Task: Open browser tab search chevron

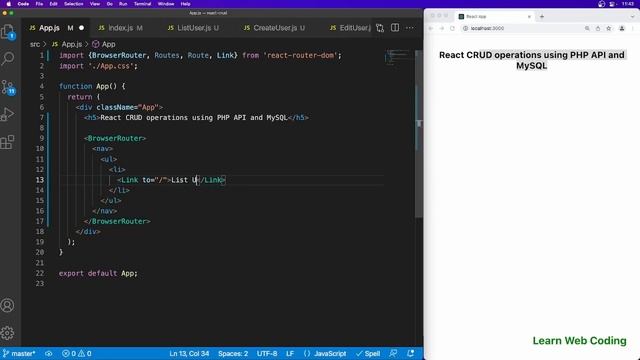Action: [x=632, y=16]
